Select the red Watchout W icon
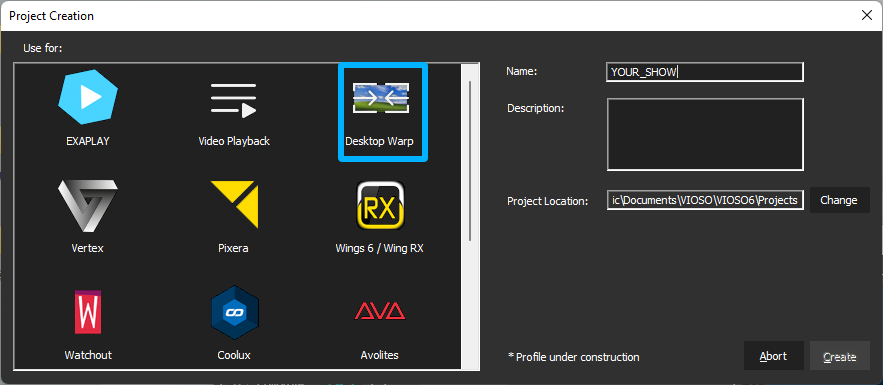 pos(88,311)
